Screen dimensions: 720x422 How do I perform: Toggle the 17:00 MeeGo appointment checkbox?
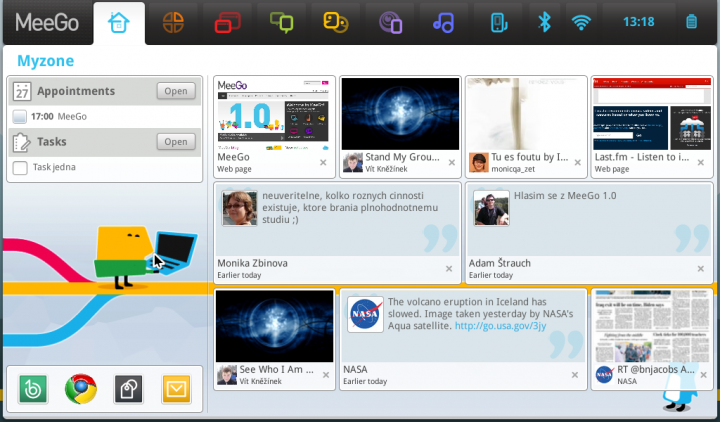[20, 117]
